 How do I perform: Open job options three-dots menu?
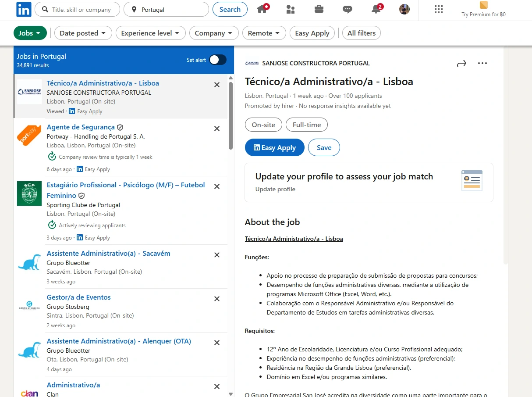pos(482,64)
